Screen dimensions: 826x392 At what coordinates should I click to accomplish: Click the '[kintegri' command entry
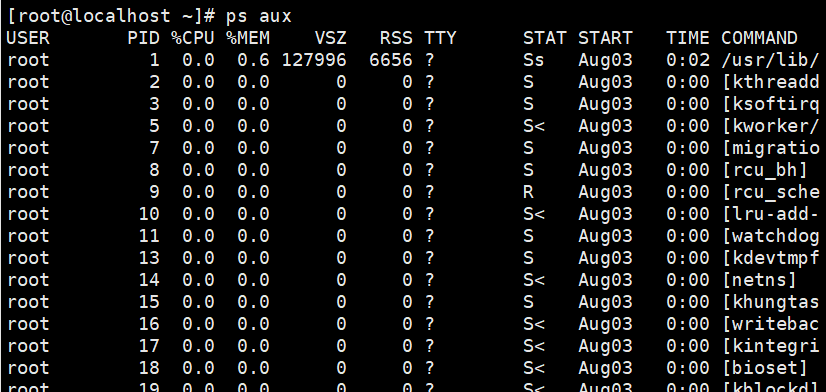[771, 347]
